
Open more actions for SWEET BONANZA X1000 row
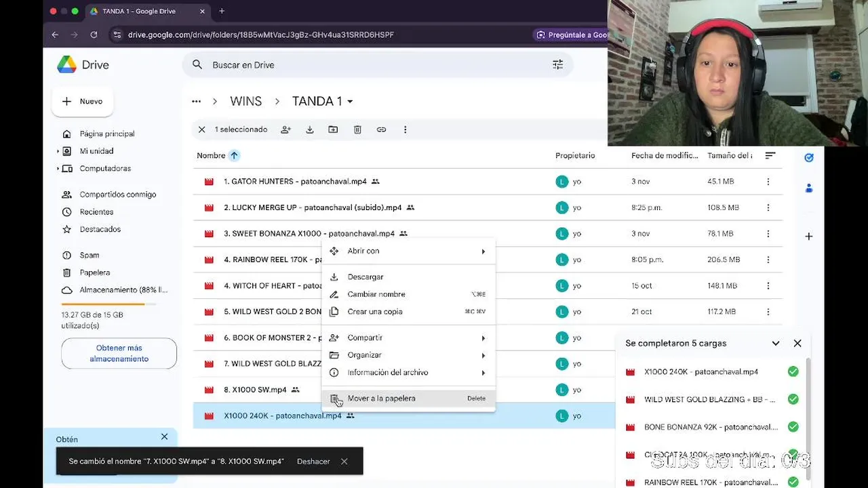[768, 234]
